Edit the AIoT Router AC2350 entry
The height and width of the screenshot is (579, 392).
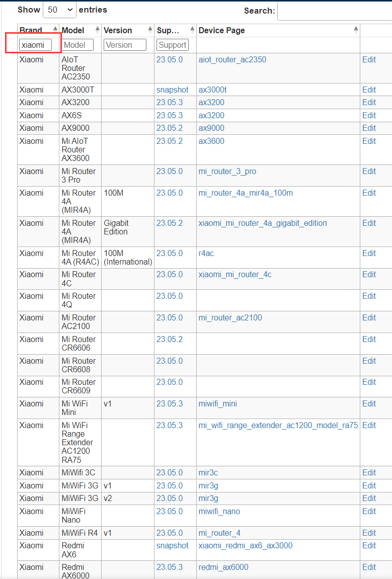pos(369,59)
